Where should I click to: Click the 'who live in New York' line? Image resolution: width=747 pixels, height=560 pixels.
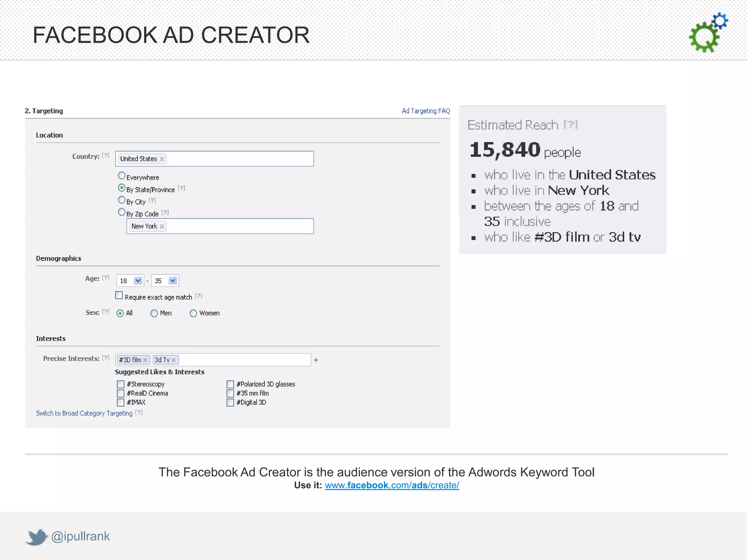(546, 190)
